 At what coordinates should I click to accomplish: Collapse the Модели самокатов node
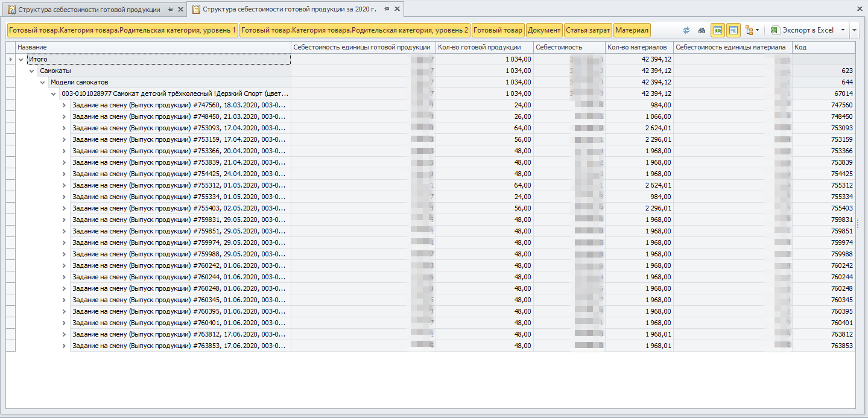(x=43, y=83)
